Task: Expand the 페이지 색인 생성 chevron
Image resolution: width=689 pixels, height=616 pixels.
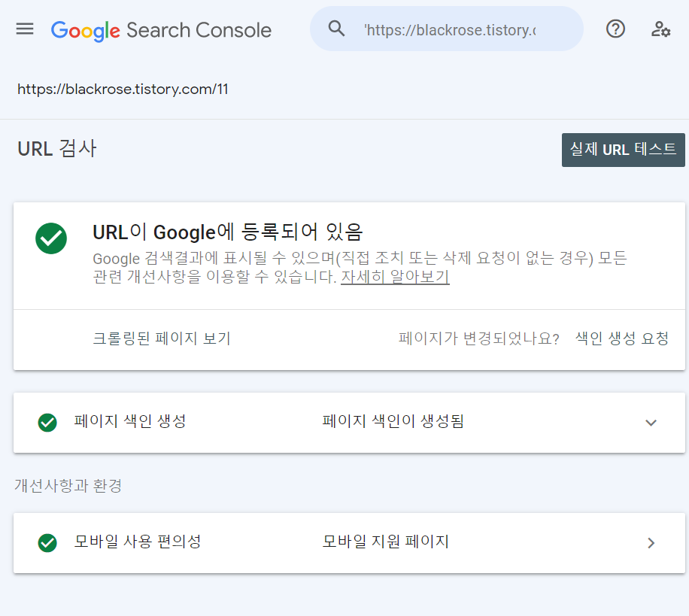Action: (651, 423)
